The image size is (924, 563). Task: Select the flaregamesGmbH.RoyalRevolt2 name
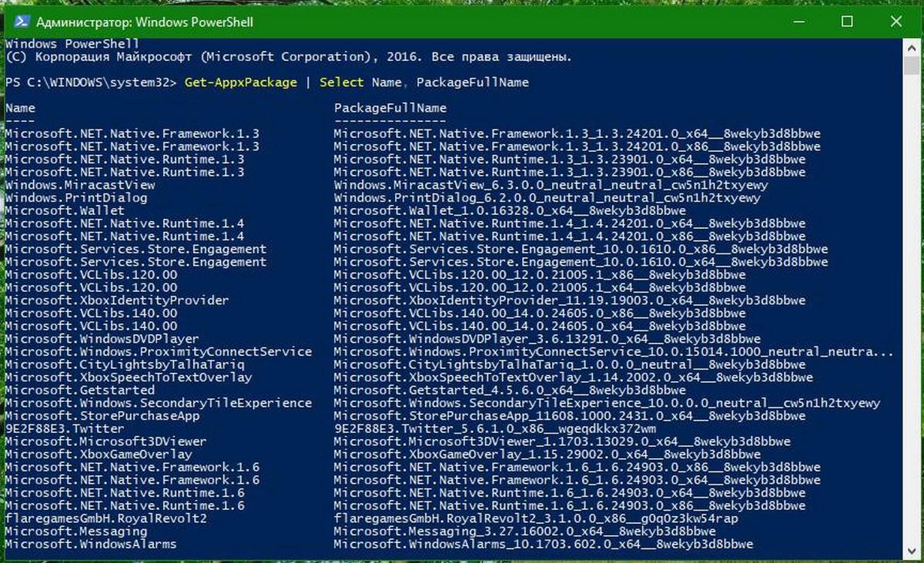[105, 518]
